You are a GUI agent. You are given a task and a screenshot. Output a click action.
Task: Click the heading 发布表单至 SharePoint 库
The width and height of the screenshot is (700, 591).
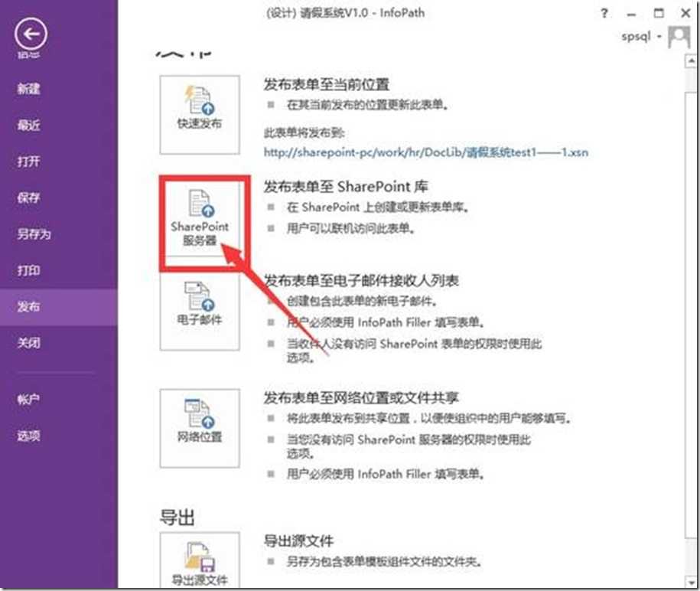coord(346,186)
